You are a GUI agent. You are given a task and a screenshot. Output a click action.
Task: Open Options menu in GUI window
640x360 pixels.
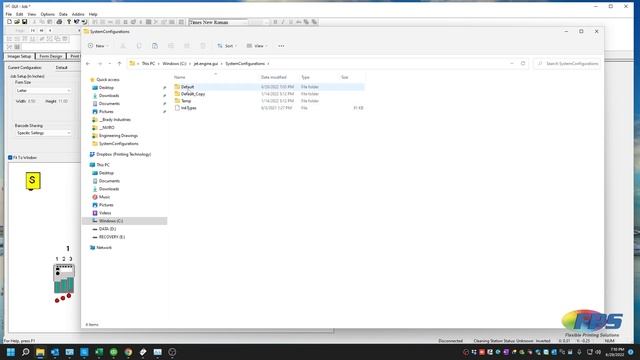coord(47,14)
